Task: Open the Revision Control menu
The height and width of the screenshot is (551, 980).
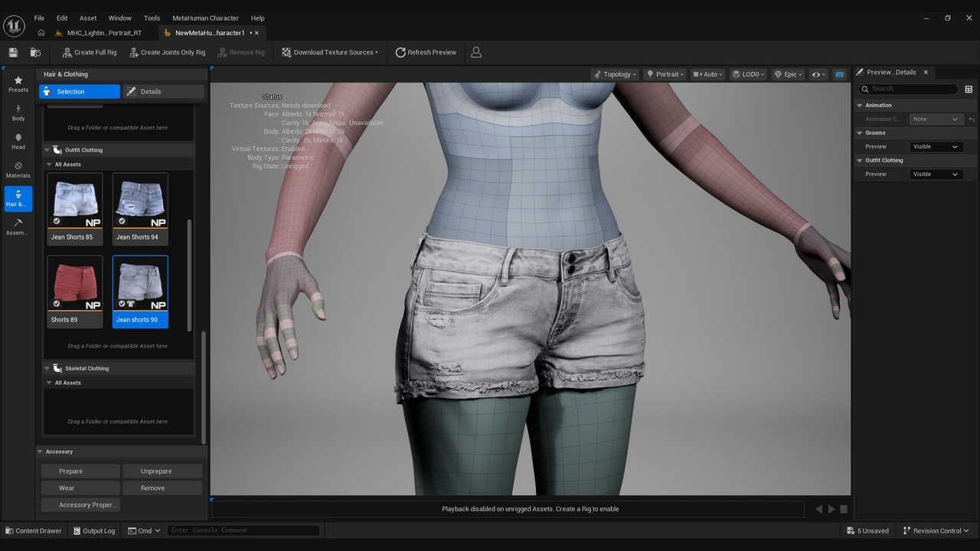Action: pos(936,530)
